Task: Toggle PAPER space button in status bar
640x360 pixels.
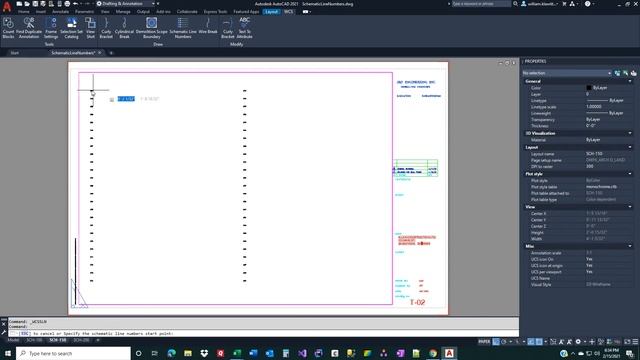Action: pyautogui.click(x=484, y=342)
